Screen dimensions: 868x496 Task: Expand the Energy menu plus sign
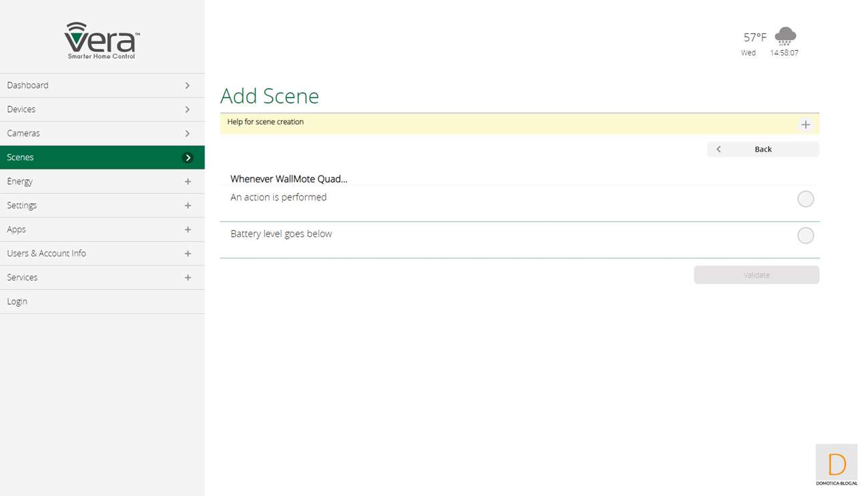click(188, 182)
